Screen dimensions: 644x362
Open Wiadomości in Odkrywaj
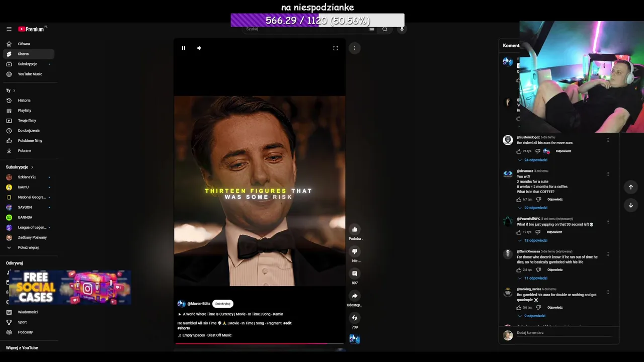[x=29, y=312]
